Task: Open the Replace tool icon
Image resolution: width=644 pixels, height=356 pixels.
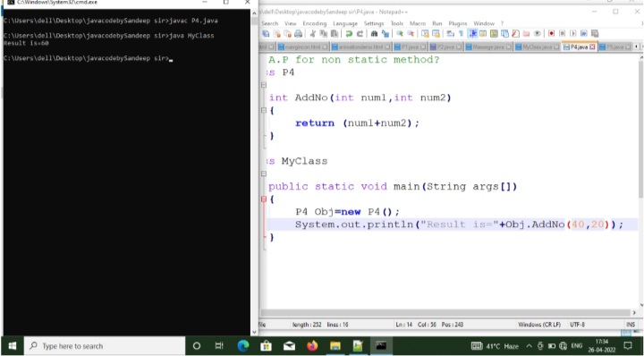Action: click(x=386, y=34)
